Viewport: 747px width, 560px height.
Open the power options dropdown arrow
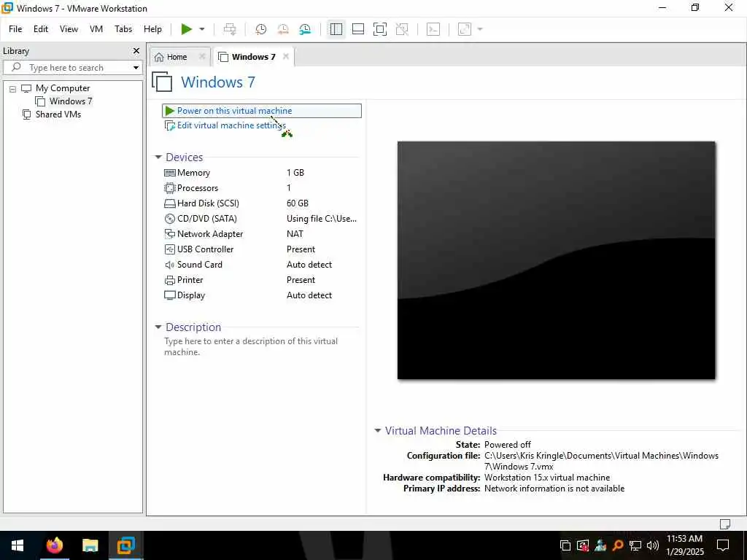point(202,29)
